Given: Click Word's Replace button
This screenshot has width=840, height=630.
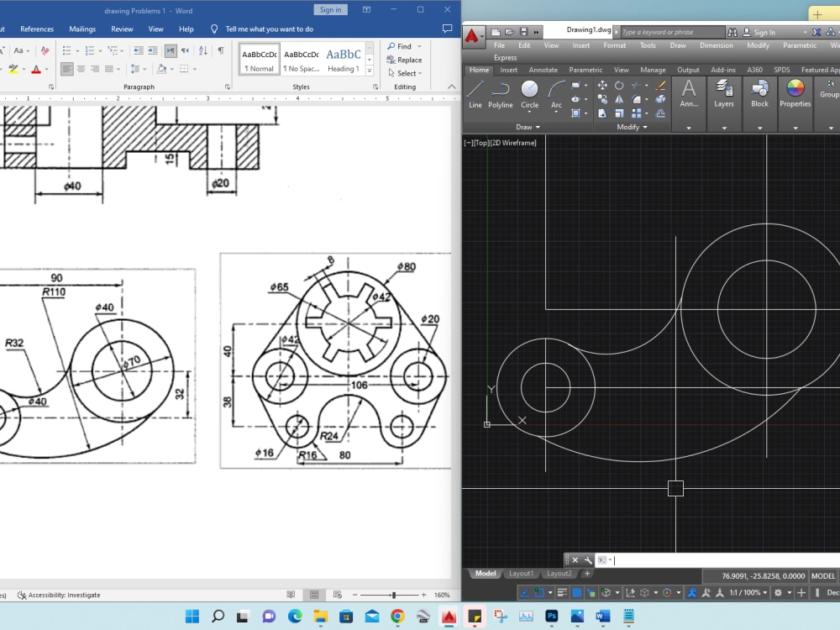Looking at the screenshot, I should click(405, 60).
